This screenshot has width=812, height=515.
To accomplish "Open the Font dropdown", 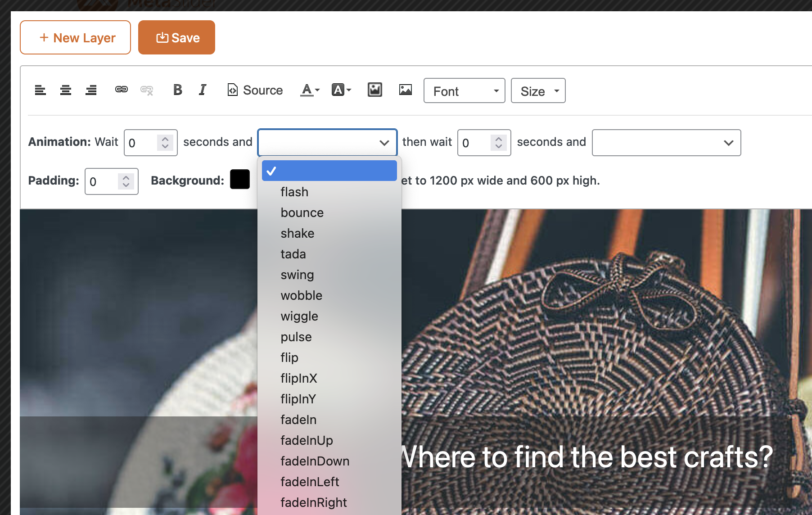I will click(464, 91).
